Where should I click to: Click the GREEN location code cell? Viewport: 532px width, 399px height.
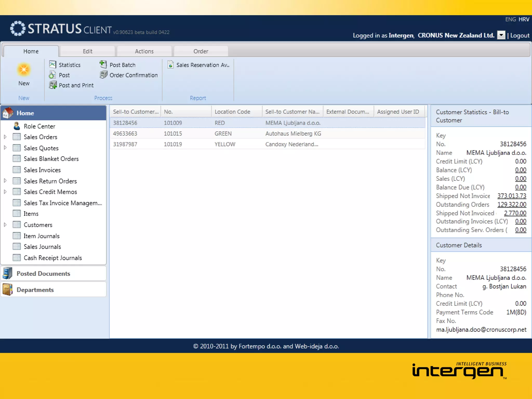(x=223, y=134)
